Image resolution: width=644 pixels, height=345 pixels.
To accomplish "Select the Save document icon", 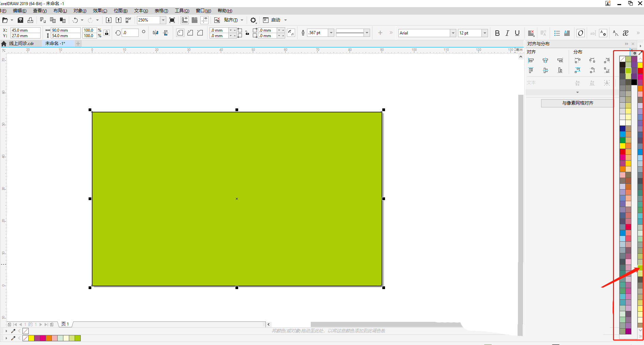I will pyautogui.click(x=20, y=20).
